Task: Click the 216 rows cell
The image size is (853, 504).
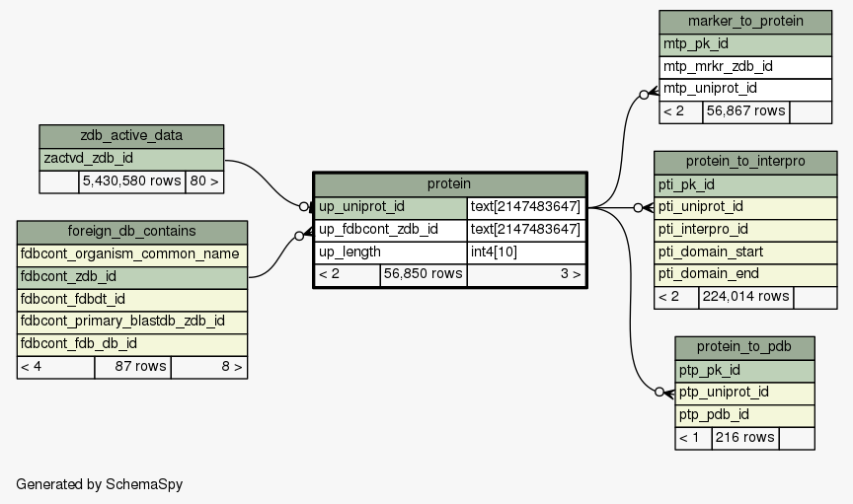Action: pyautogui.click(x=745, y=438)
